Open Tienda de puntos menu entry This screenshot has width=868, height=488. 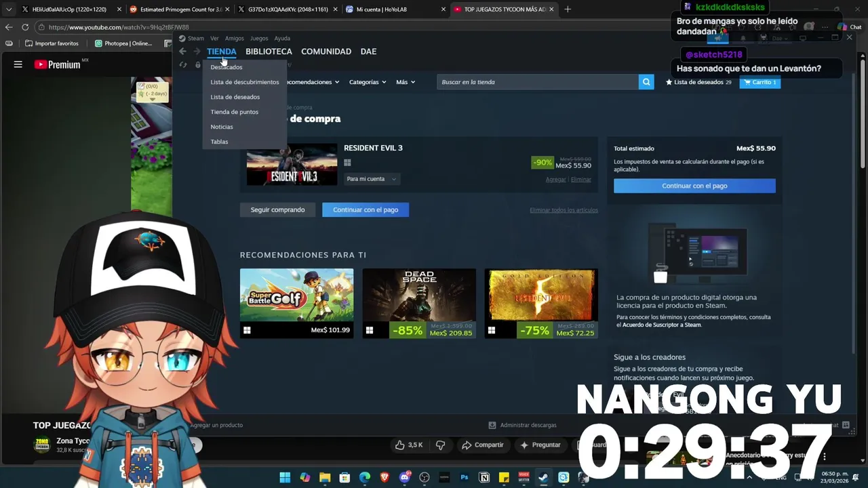click(x=235, y=112)
